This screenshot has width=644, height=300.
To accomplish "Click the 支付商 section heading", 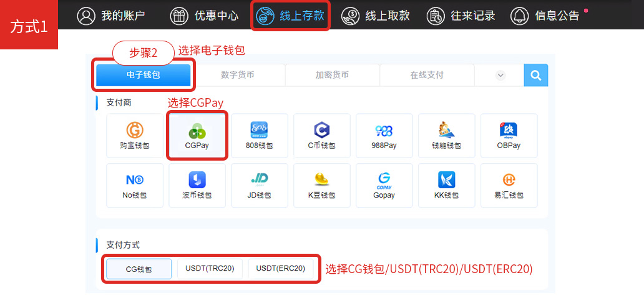I will point(119,103).
